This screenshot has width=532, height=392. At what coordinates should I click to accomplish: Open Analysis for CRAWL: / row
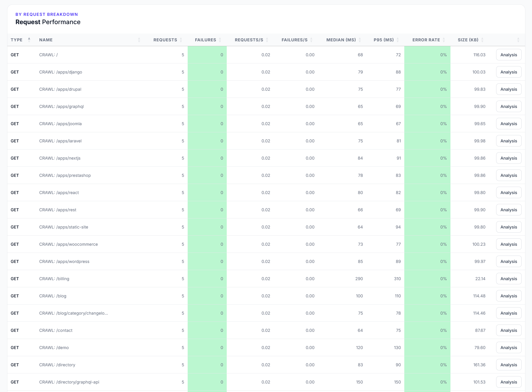coord(509,55)
